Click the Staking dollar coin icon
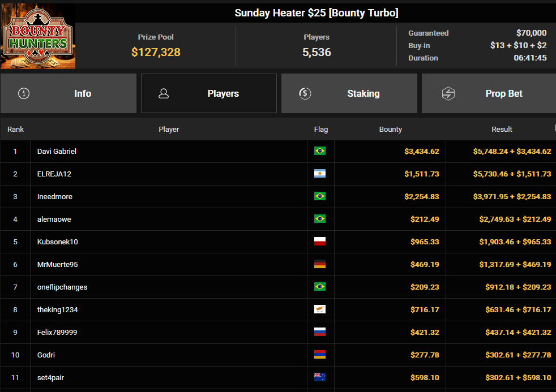 pyautogui.click(x=305, y=93)
